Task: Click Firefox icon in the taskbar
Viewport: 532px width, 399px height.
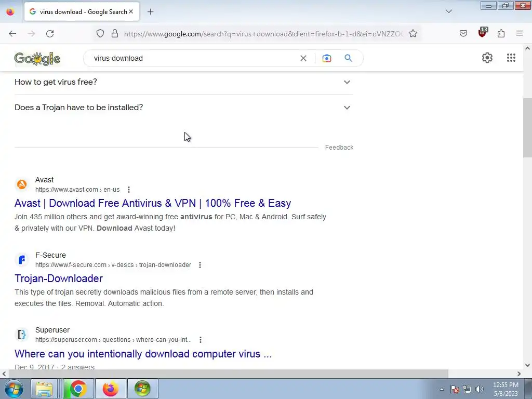Action: 111,389
